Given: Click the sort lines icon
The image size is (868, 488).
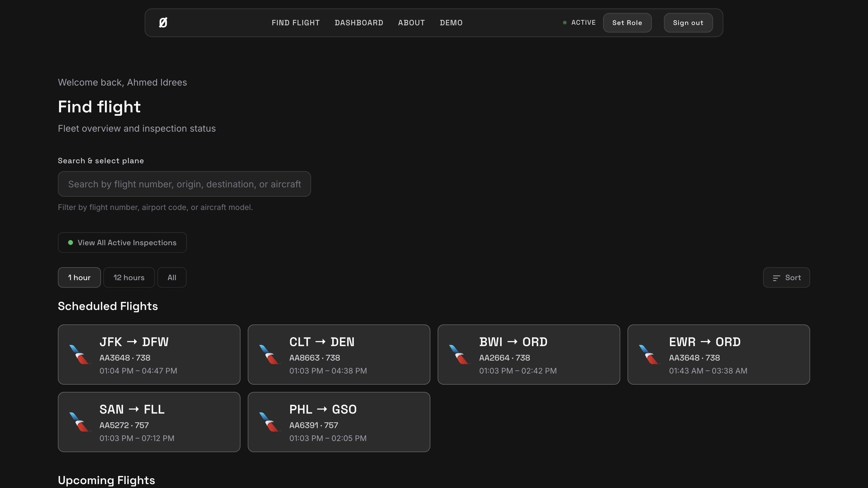Looking at the screenshot, I should [x=776, y=278].
